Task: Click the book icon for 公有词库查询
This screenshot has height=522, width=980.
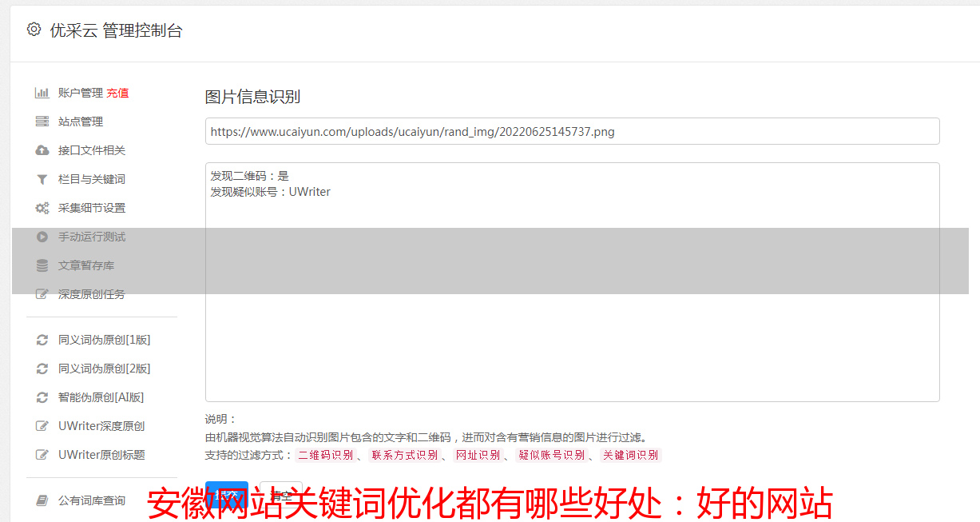Action: tap(42, 500)
